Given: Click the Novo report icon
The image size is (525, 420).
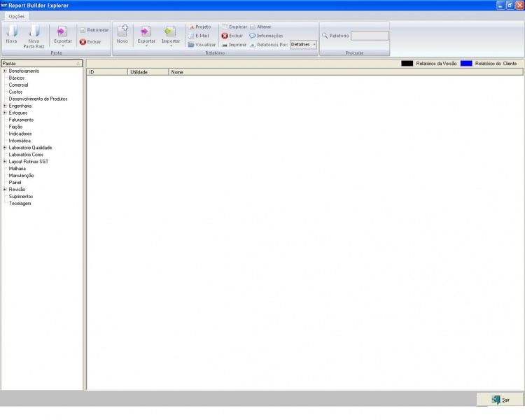Looking at the screenshot, I should click(x=122, y=33).
